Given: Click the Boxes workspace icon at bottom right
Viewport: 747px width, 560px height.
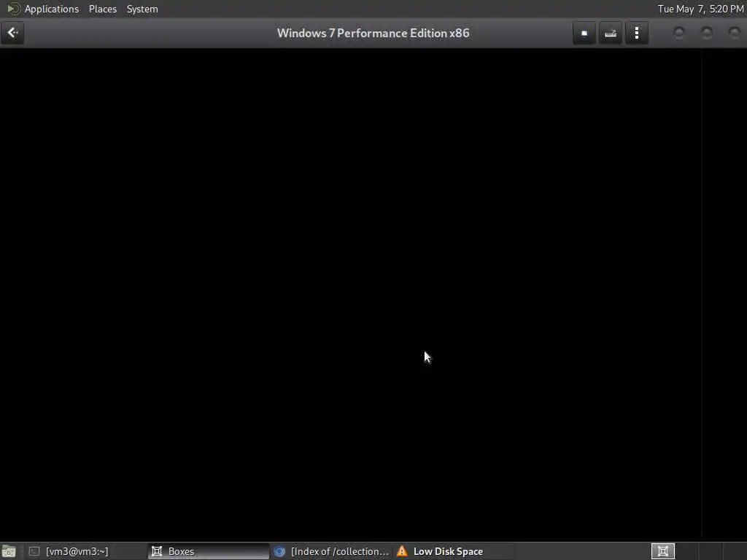Looking at the screenshot, I should point(663,551).
